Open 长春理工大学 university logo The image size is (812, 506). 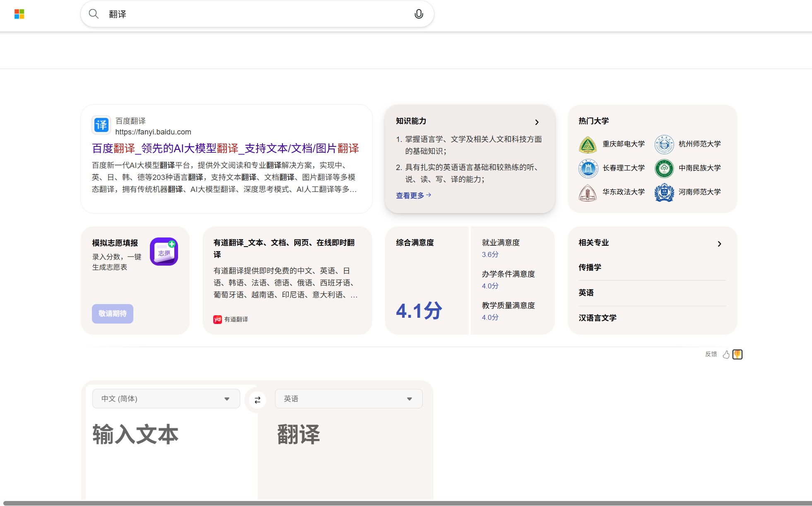[x=588, y=168]
